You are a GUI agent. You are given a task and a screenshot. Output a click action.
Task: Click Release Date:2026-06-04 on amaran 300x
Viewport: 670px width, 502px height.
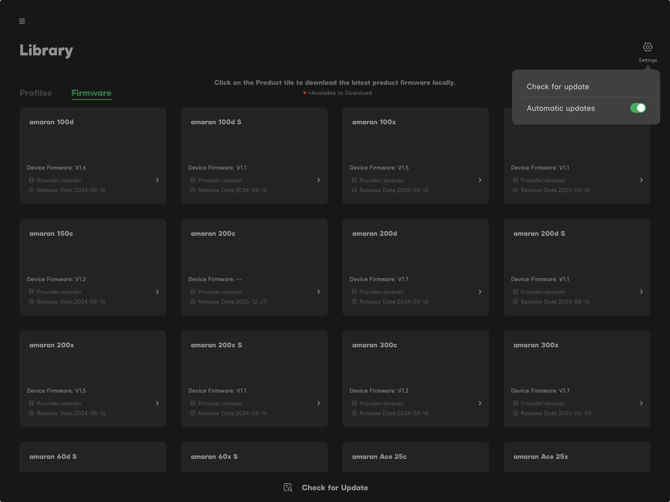click(x=555, y=413)
